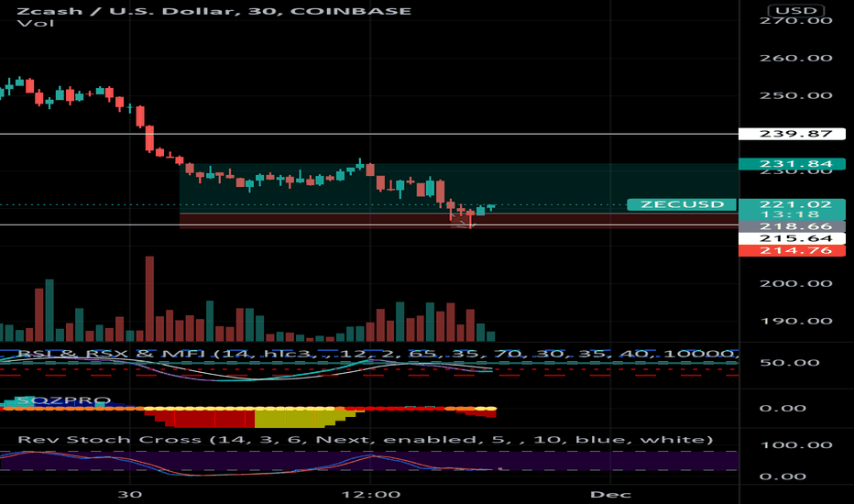This screenshot has width=854, height=504.
Task: Click the yellow SQZPRO histogram bars
Action: 293,419
